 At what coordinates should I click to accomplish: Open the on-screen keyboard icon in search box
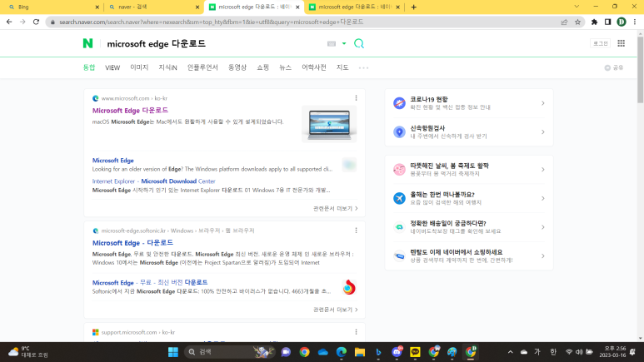click(332, 43)
